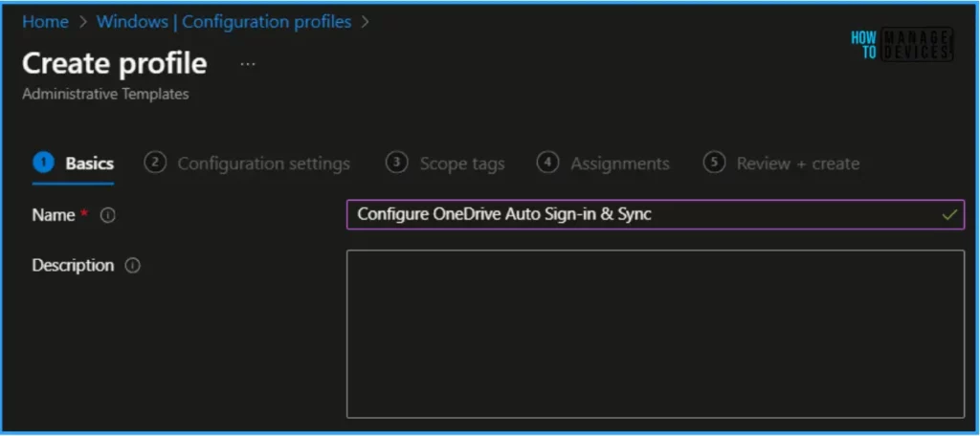Click the green validation checkmark in Name
980x436 pixels.
click(x=949, y=215)
